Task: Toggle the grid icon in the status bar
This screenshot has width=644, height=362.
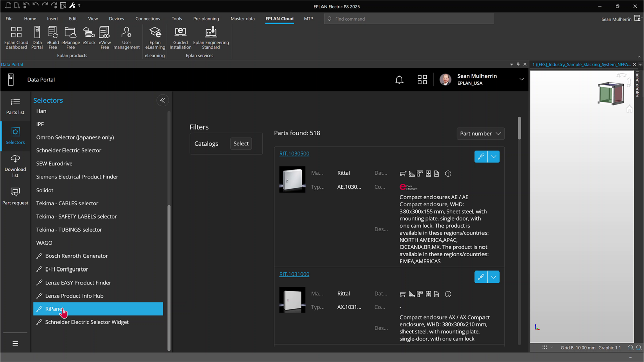Action: (x=545, y=347)
